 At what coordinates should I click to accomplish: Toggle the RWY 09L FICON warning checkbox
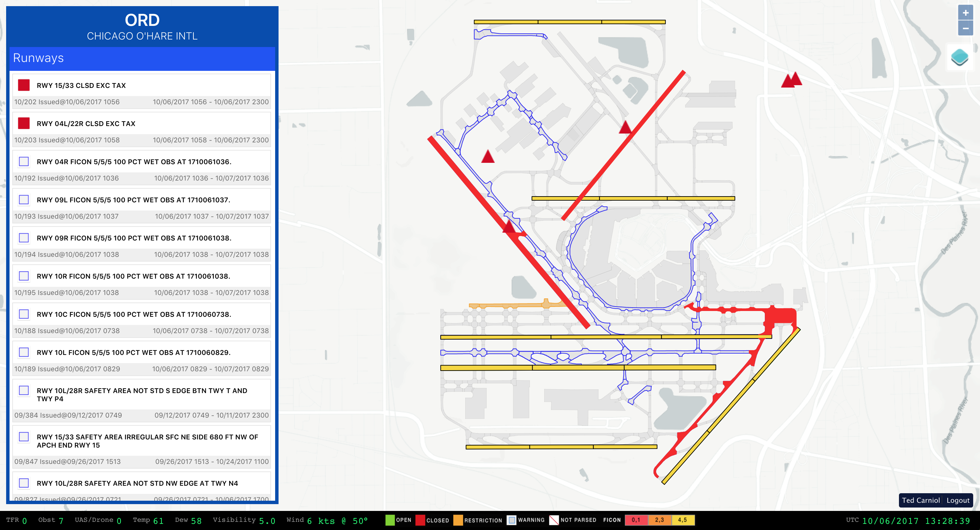pos(24,200)
